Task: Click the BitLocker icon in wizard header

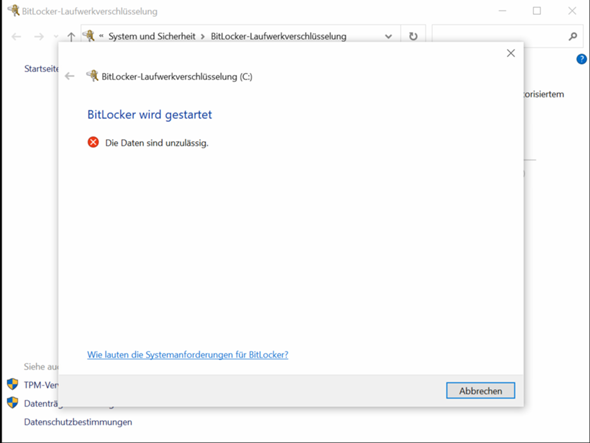Action: pyautogui.click(x=93, y=76)
